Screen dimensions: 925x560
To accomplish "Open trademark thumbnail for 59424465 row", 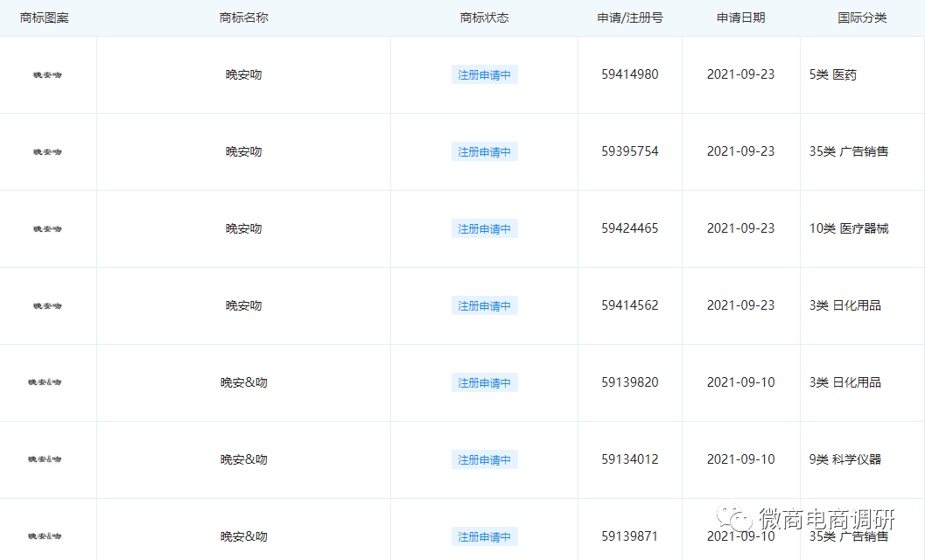I will tap(47, 229).
